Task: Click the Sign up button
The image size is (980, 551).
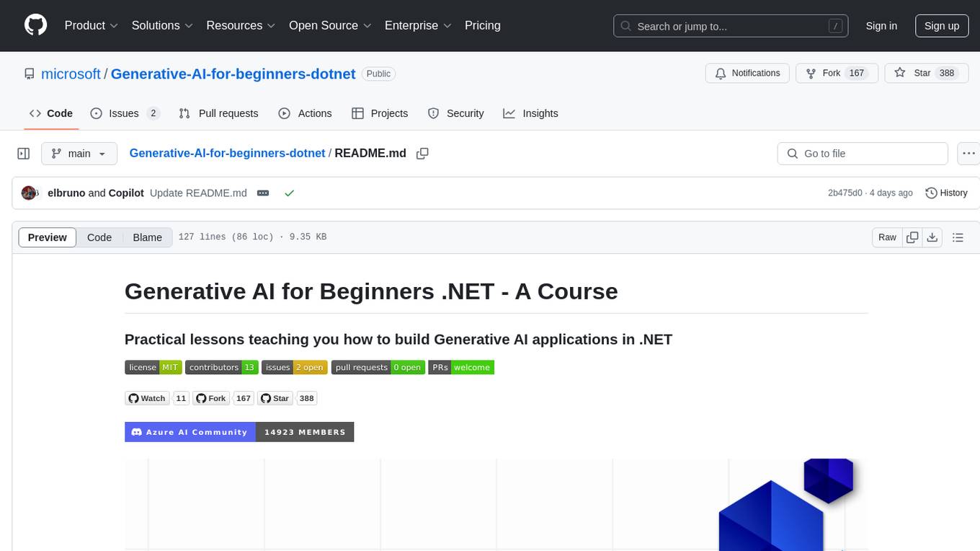Action: tap(942, 26)
